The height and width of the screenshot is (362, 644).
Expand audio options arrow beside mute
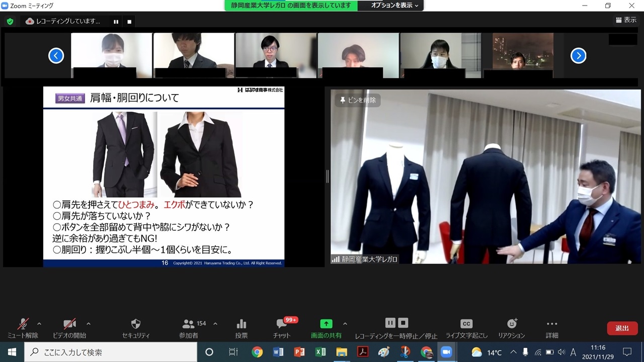tap(39, 324)
